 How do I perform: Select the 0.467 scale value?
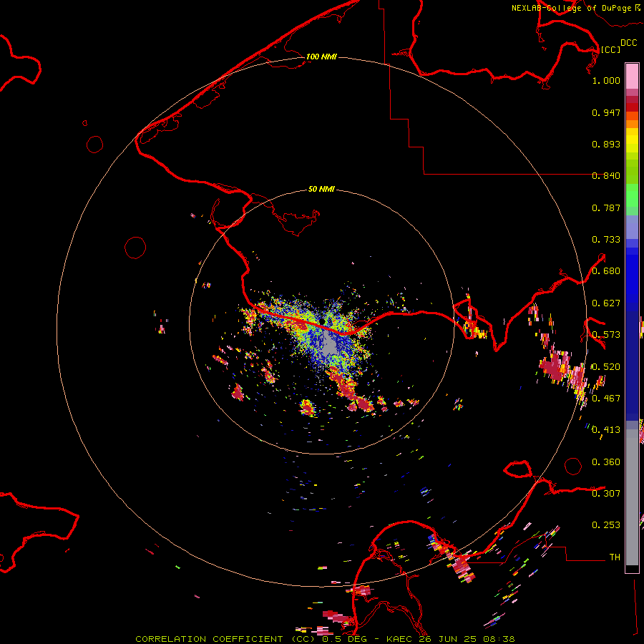tap(606, 399)
